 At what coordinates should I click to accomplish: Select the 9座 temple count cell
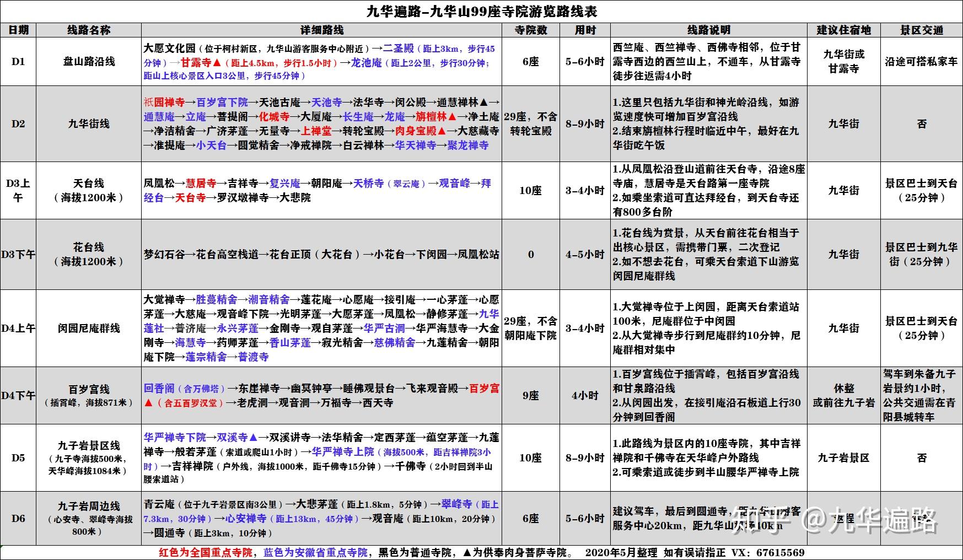[x=531, y=395]
